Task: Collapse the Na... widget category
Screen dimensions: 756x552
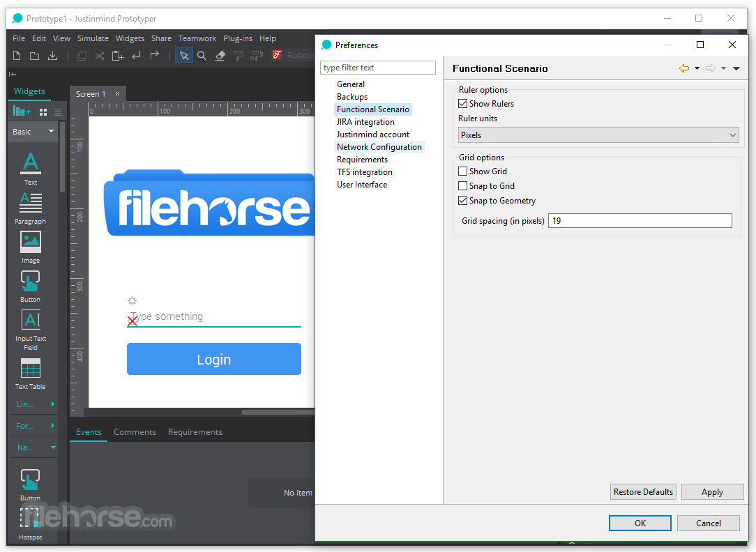Action: tap(33, 447)
